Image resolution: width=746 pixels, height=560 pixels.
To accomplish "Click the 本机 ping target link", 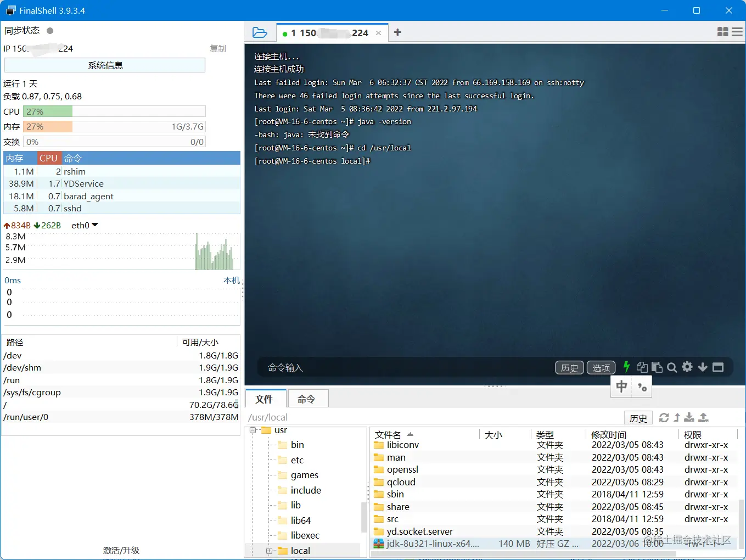I will (x=231, y=280).
